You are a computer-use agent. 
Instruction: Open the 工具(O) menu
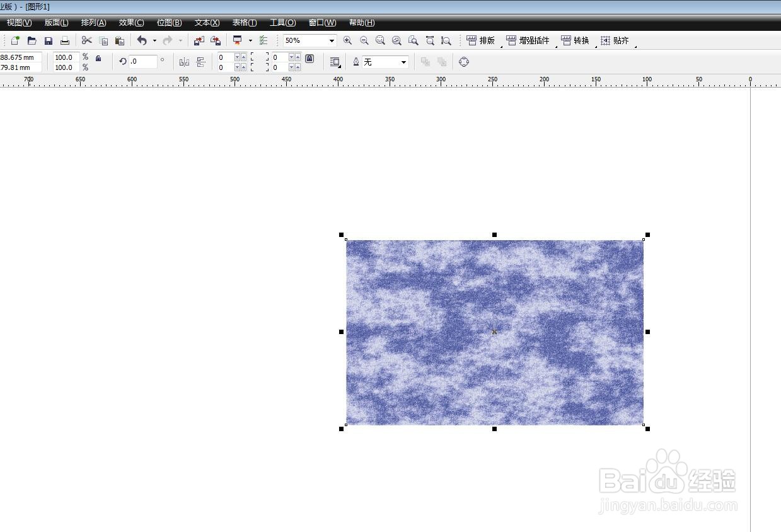[282, 23]
